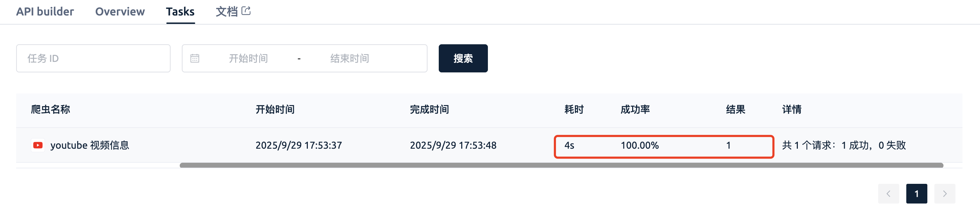Select the Tasks tab
Viewport: 980px width, 213px height.
180,12
